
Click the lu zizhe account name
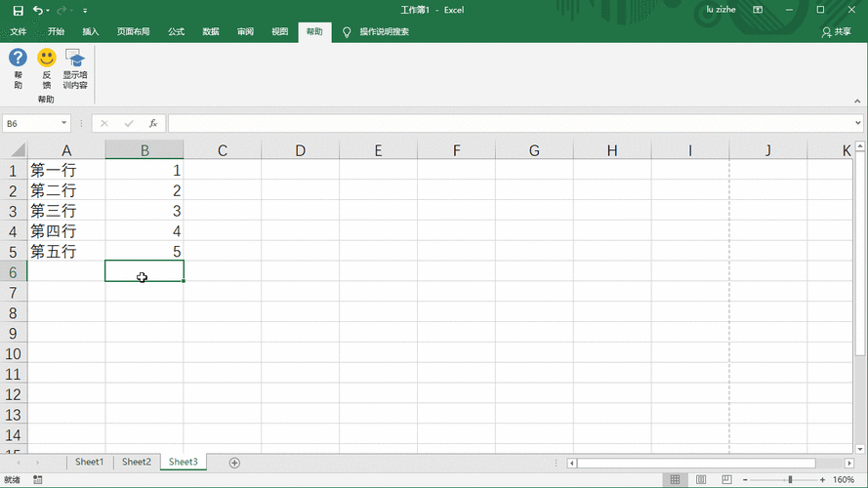point(721,10)
